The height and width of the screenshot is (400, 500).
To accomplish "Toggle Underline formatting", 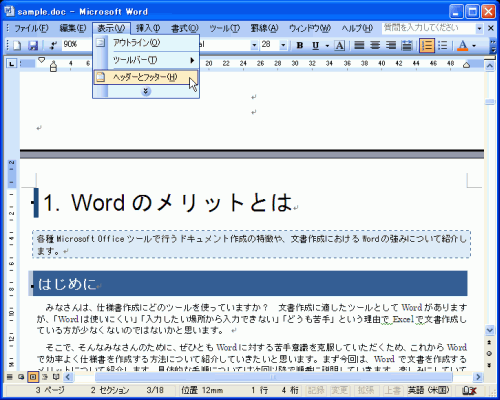I will (x=315, y=45).
